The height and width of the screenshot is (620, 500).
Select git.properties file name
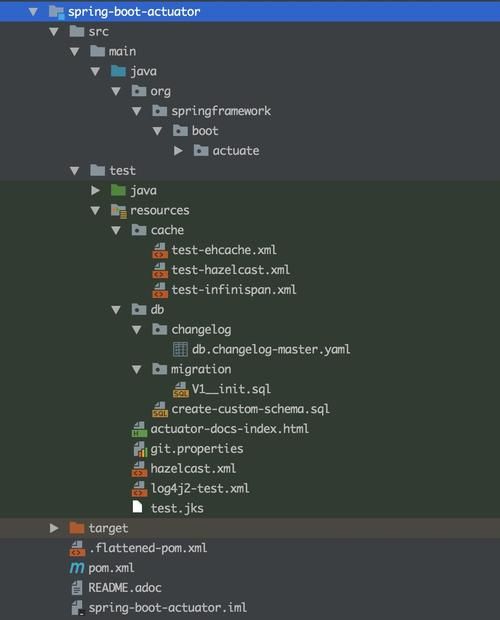(x=197, y=449)
